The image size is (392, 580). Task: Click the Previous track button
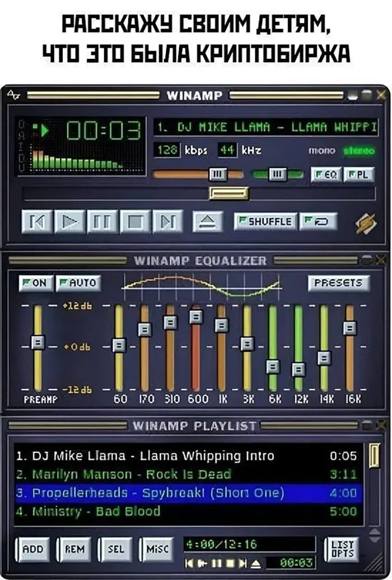click(37, 222)
